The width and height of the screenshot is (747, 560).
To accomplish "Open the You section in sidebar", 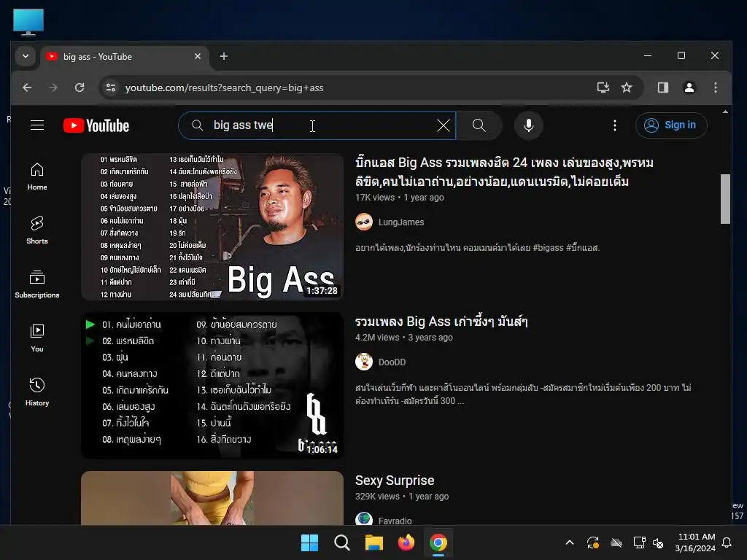I will pos(37,338).
